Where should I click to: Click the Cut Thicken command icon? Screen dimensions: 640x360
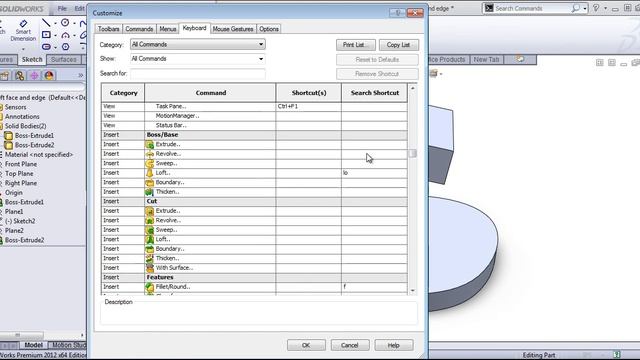click(x=150, y=258)
